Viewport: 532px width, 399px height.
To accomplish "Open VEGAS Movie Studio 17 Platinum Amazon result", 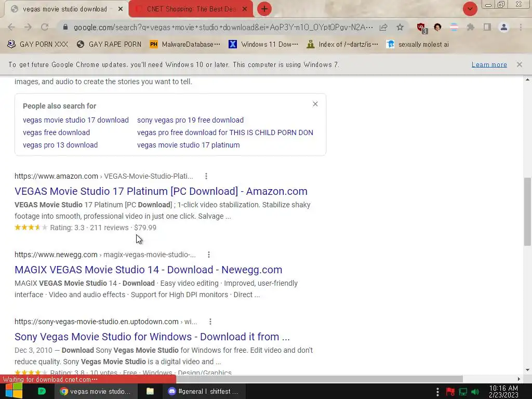I will pyautogui.click(x=161, y=191).
